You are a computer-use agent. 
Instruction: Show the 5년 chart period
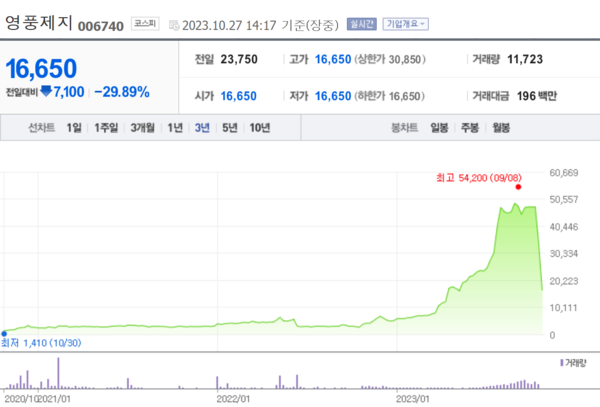point(230,128)
